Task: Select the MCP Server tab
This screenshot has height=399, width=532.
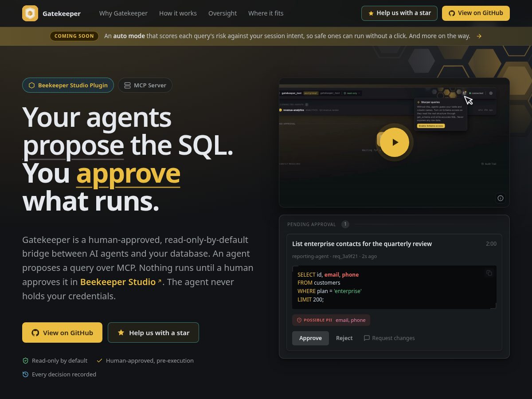Action: pyautogui.click(x=145, y=85)
